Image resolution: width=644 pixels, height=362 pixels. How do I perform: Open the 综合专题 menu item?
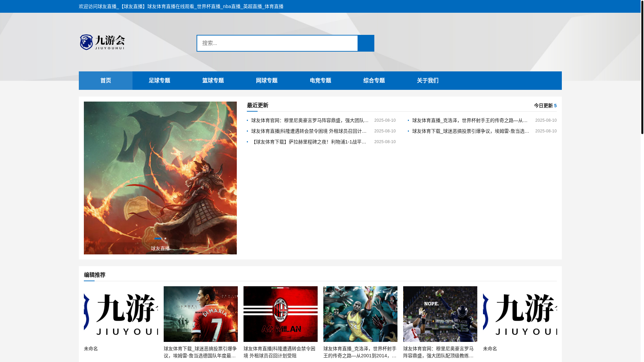point(374,80)
